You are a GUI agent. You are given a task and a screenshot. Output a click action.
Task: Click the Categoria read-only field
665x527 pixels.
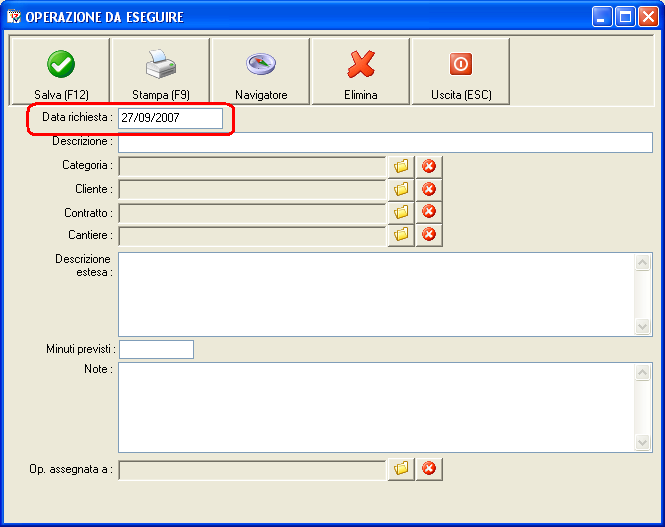tap(252, 166)
